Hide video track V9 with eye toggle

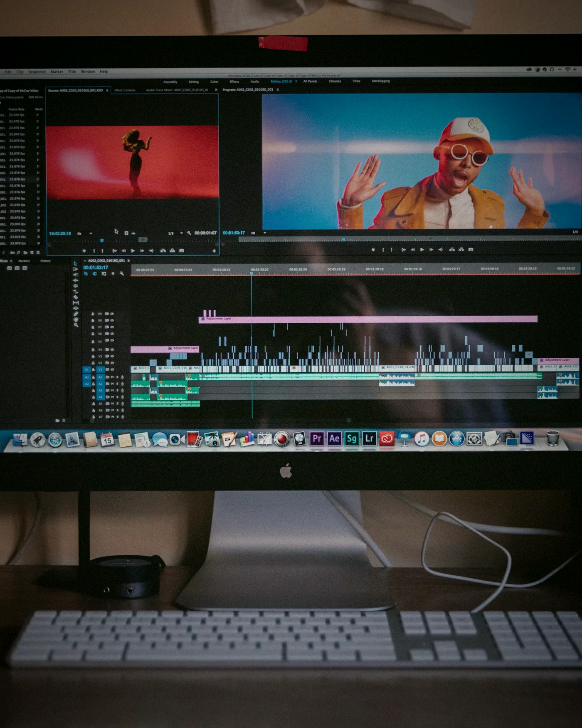(112, 314)
